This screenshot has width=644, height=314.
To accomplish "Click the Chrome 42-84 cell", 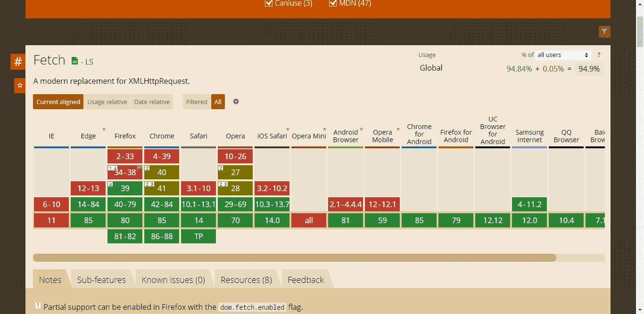I will point(162,205).
